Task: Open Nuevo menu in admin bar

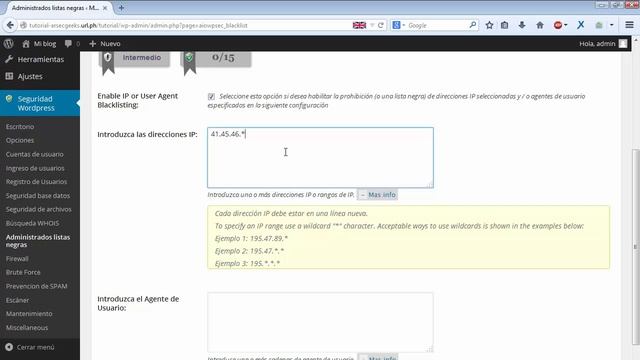Action: point(104,44)
